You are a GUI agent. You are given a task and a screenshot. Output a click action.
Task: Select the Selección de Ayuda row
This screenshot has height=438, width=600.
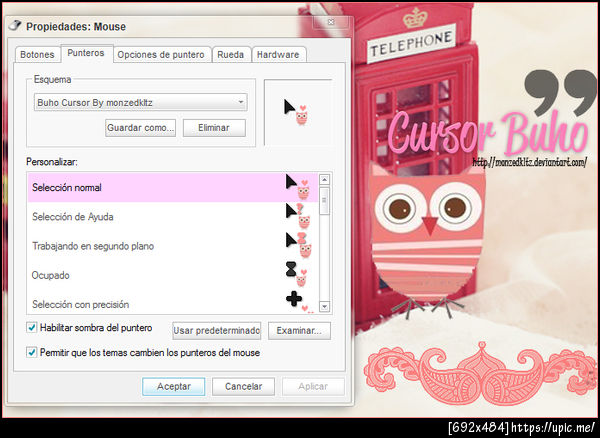click(173, 217)
